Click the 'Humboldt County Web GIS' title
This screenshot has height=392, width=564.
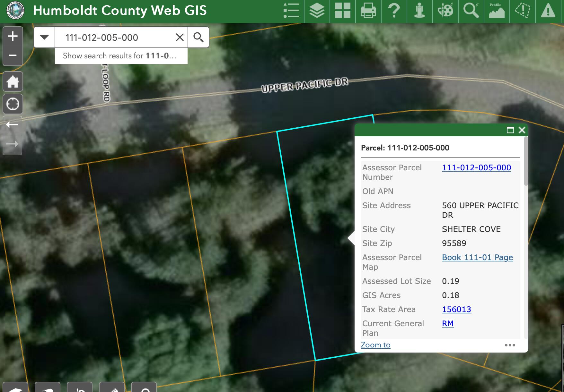(120, 11)
